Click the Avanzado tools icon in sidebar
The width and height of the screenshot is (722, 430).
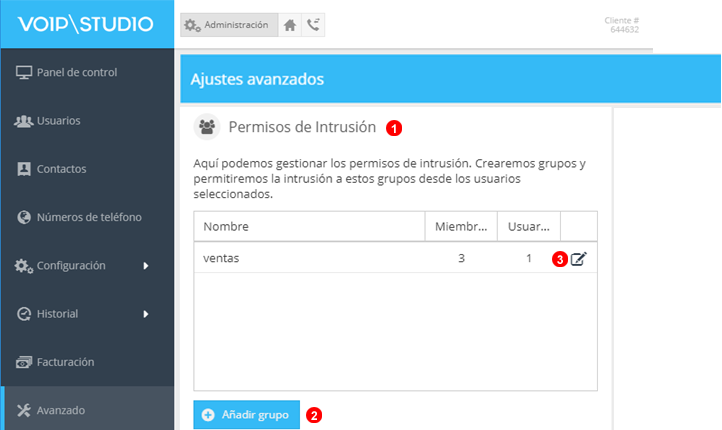click(24, 410)
